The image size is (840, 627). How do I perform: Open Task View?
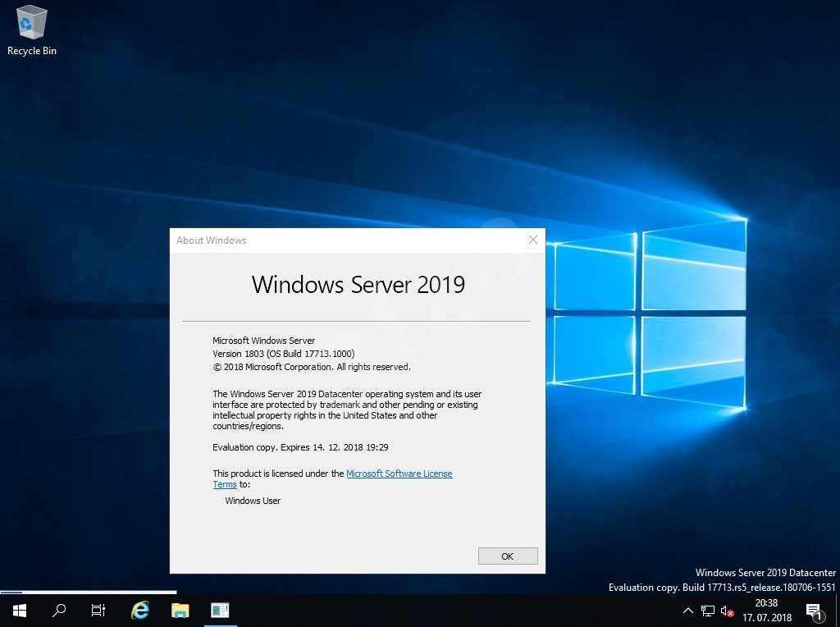98,611
